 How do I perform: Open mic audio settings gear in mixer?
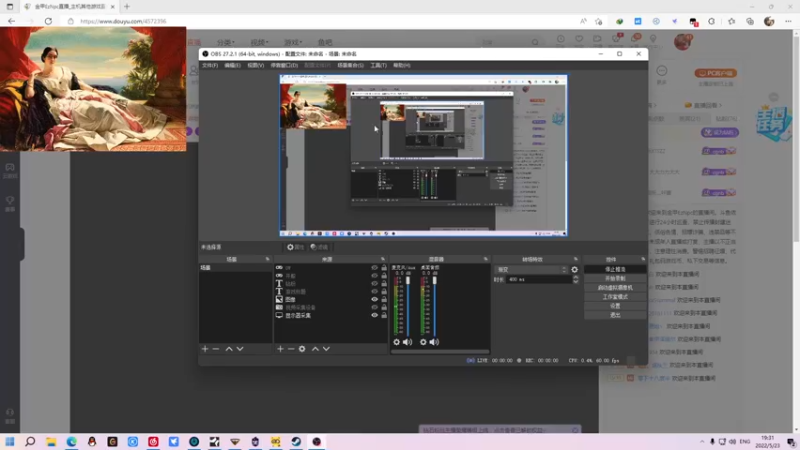tap(396, 342)
